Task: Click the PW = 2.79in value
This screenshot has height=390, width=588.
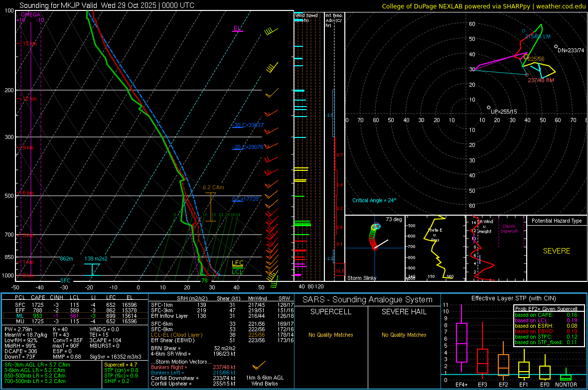Action: tap(19, 329)
